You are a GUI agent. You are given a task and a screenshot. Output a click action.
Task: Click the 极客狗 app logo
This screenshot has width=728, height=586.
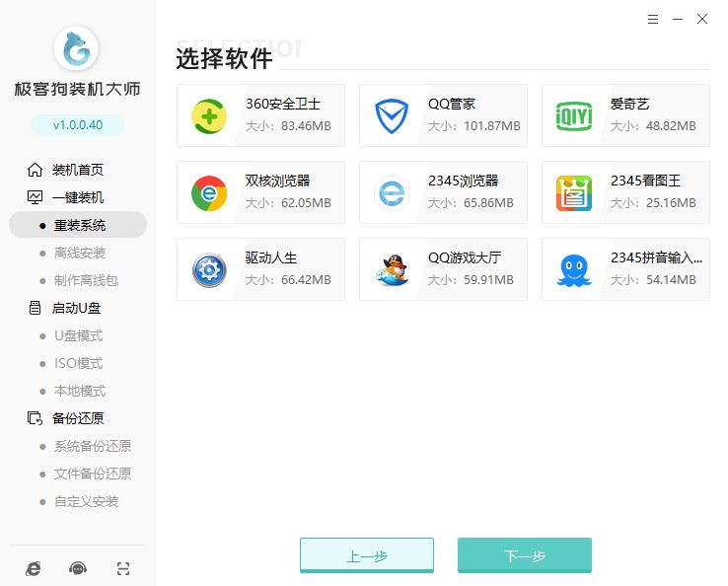coord(76,48)
